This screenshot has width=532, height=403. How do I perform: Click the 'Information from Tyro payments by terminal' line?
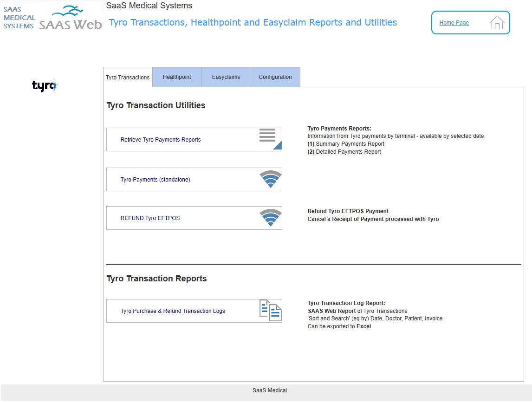click(396, 136)
